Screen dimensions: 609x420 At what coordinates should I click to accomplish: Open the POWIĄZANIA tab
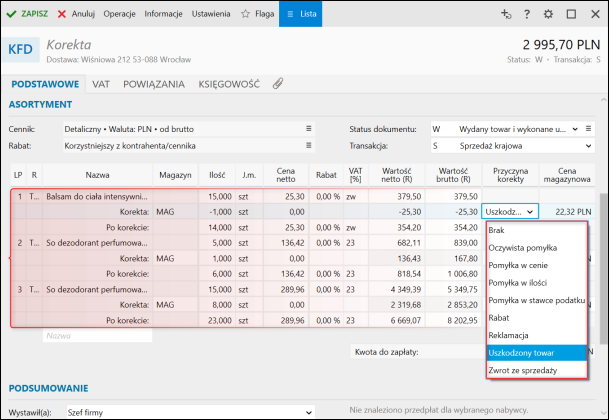[x=154, y=84]
